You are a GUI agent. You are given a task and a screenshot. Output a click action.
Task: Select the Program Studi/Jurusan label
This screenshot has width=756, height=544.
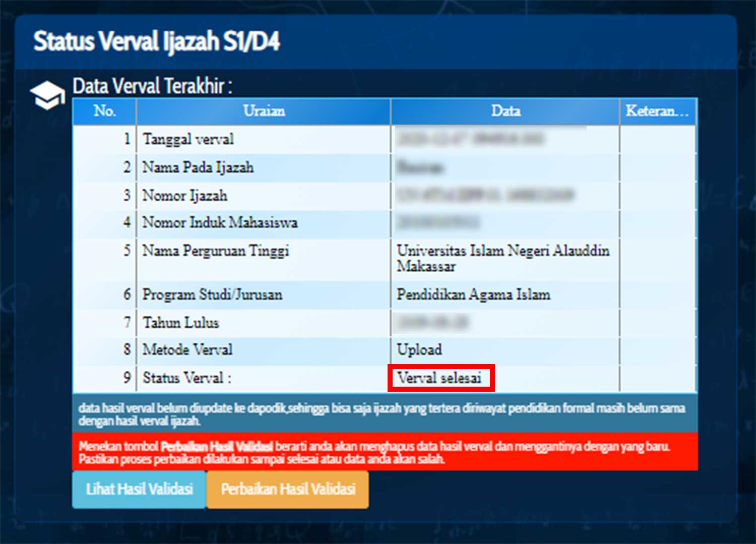click(x=212, y=294)
